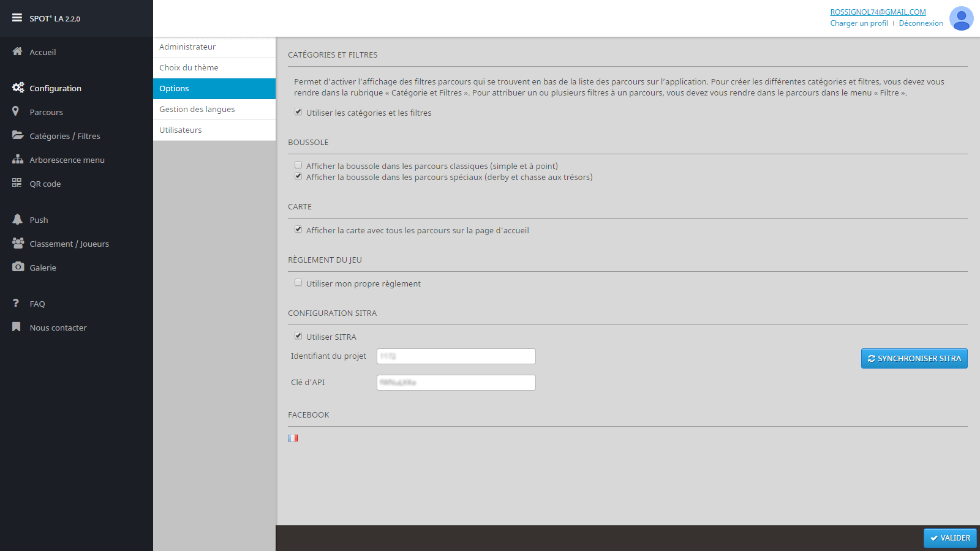Click the hamburger menu next to SPOT' LA
Screen dimensions: 980x551
tap(17, 17)
